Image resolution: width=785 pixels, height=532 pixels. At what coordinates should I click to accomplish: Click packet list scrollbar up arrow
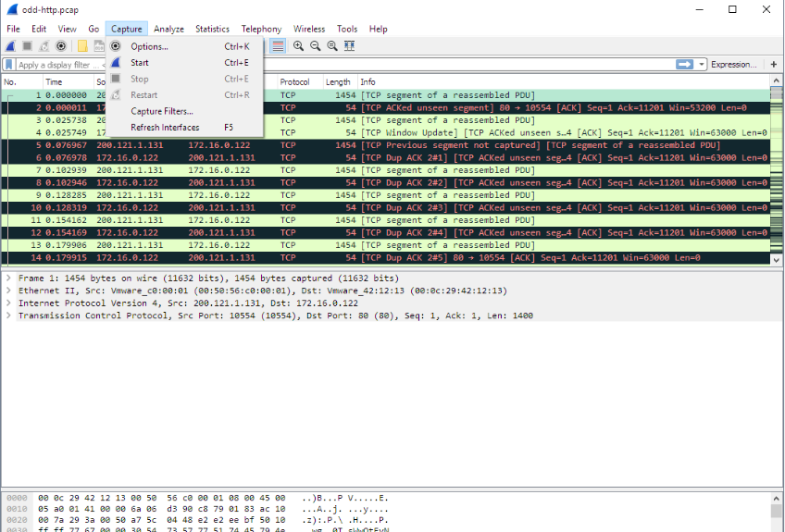(776, 80)
